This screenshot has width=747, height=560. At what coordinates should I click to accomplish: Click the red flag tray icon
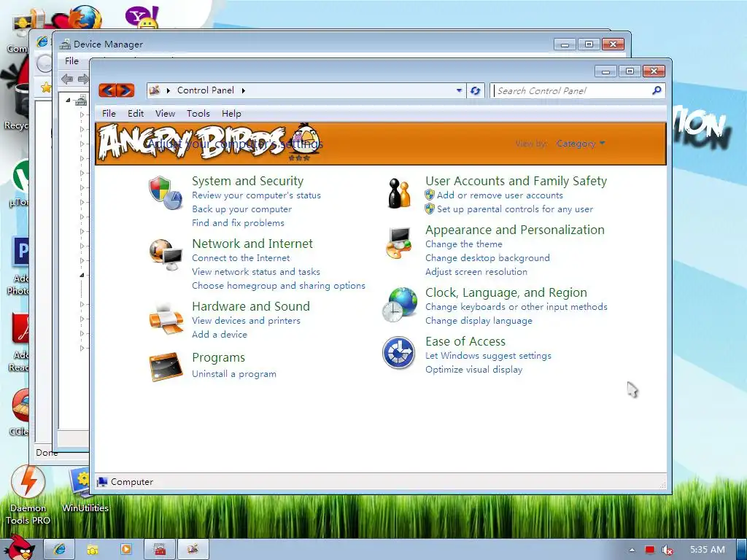pyautogui.click(x=649, y=550)
